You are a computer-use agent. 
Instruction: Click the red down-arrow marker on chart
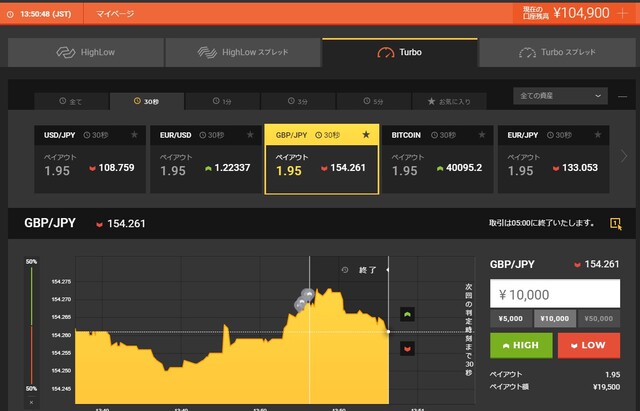point(407,349)
